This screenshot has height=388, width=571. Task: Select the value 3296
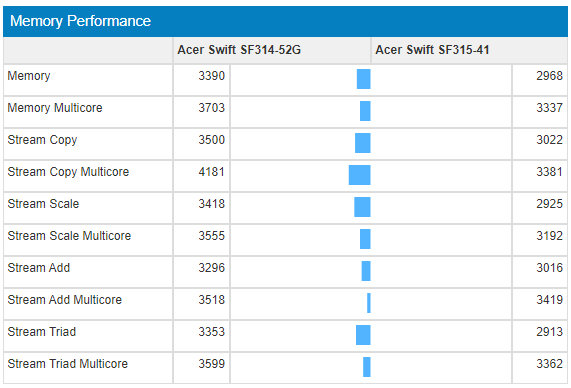point(212,268)
